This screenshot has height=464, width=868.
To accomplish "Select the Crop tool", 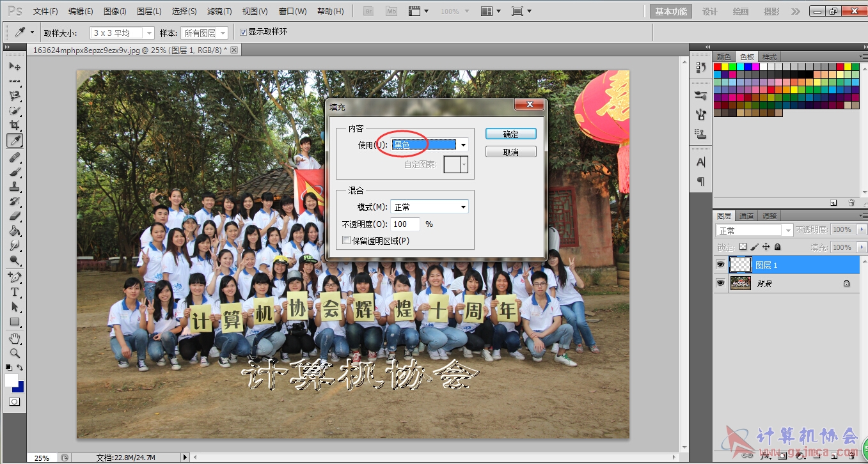I will pos(15,125).
